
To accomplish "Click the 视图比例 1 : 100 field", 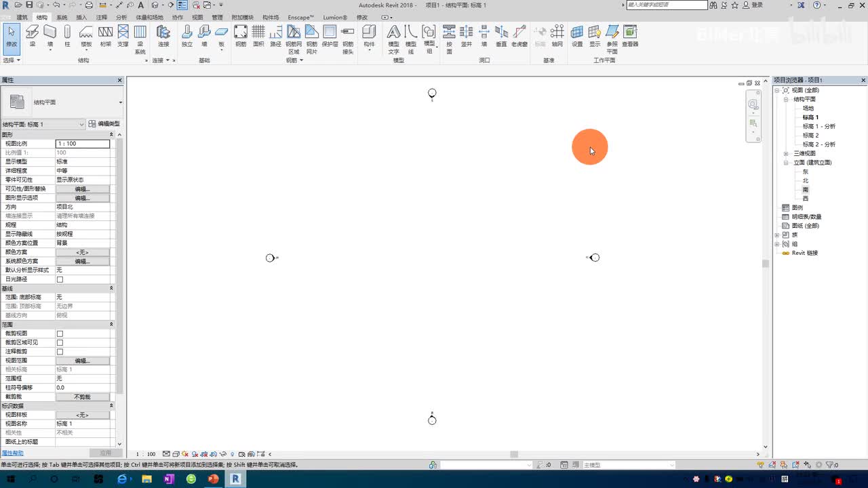I will coord(82,144).
